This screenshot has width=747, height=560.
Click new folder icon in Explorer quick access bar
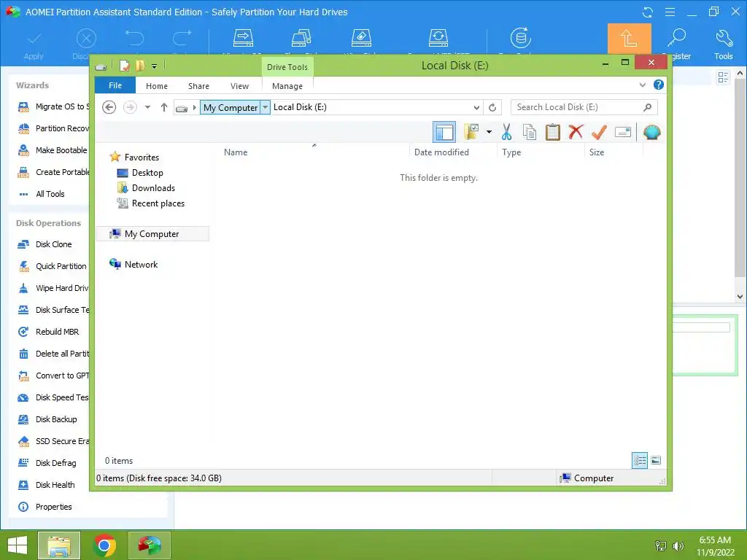click(140, 66)
